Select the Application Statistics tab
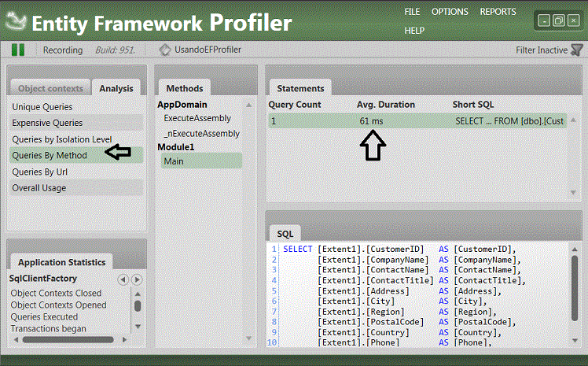The width and height of the screenshot is (588, 366). click(62, 262)
